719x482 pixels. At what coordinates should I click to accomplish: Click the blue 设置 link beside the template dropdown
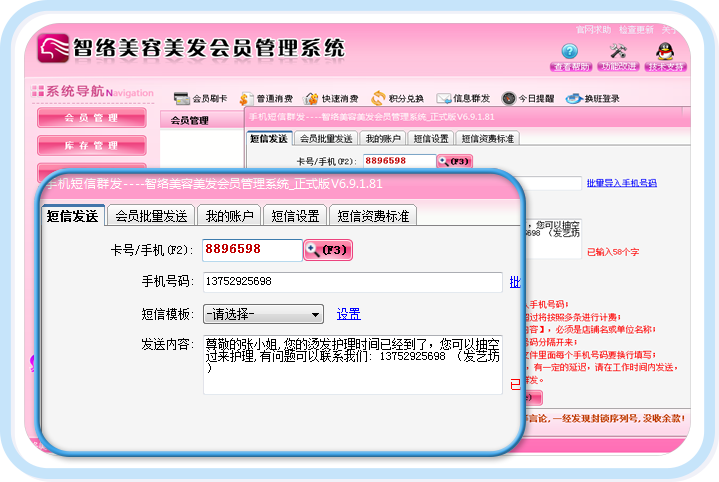[x=348, y=314]
